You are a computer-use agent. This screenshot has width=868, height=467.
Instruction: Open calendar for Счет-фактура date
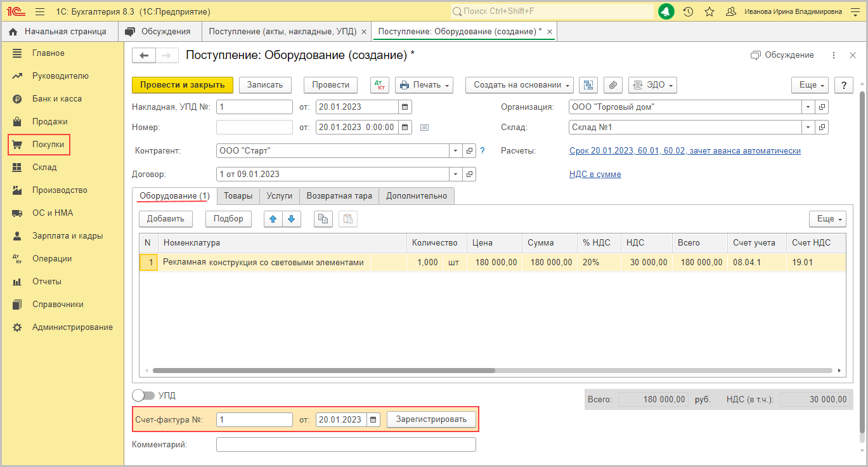pos(373,419)
